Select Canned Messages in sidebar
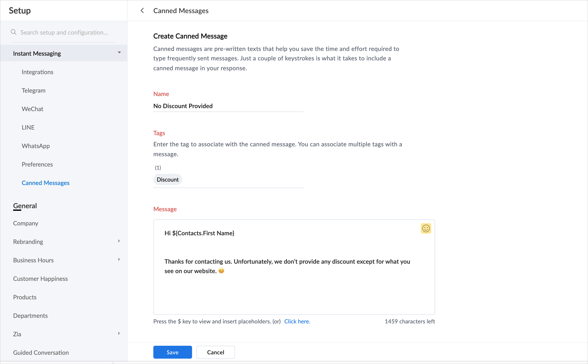Viewport: 588px width, 364px height. [x=46, y=183]
